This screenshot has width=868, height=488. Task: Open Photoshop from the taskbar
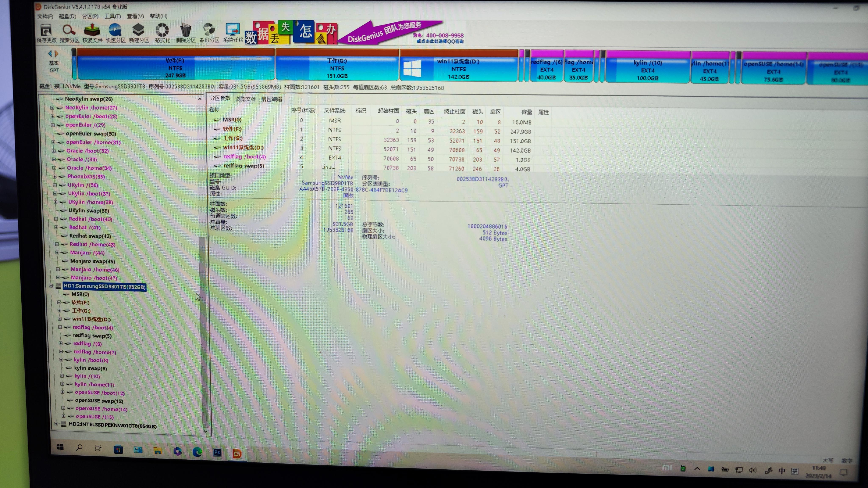pos(217,453)
